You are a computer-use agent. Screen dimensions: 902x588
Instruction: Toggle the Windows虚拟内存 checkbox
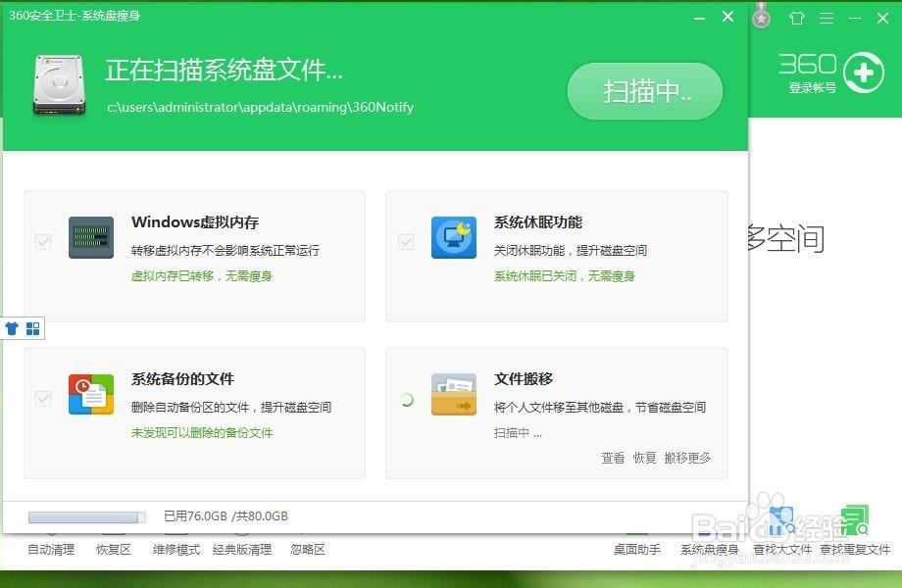43,241
